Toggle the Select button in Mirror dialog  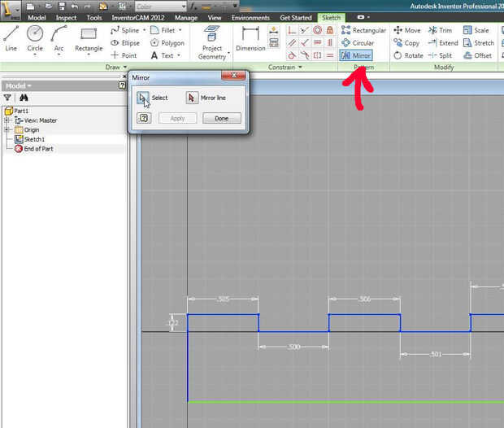click(x=143, y=98)
